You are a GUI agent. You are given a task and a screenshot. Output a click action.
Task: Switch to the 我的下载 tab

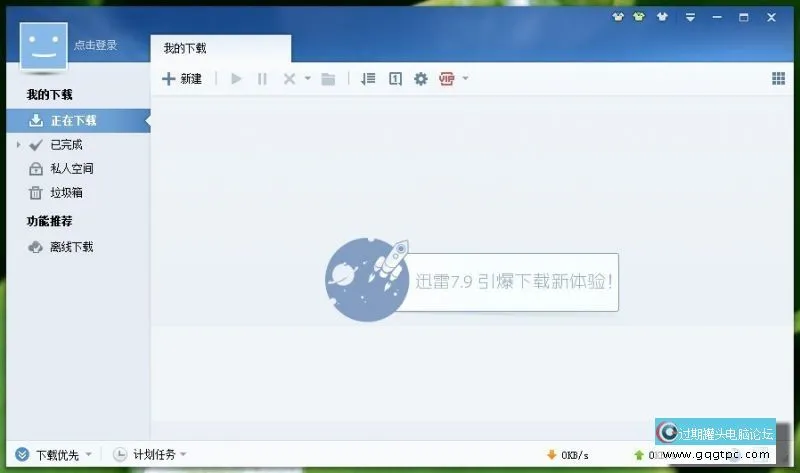click(x=220, y=48)
